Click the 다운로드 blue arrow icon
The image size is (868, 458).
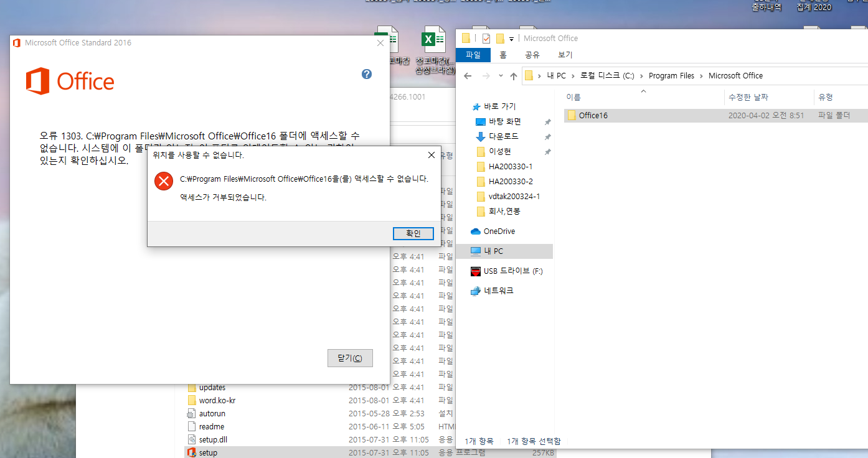(480, 136)
